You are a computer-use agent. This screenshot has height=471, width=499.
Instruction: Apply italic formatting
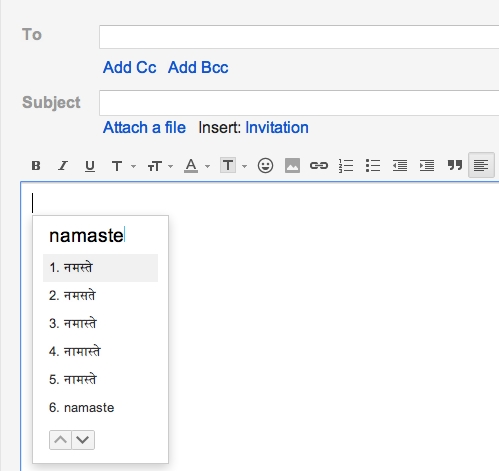click(63, 165)
